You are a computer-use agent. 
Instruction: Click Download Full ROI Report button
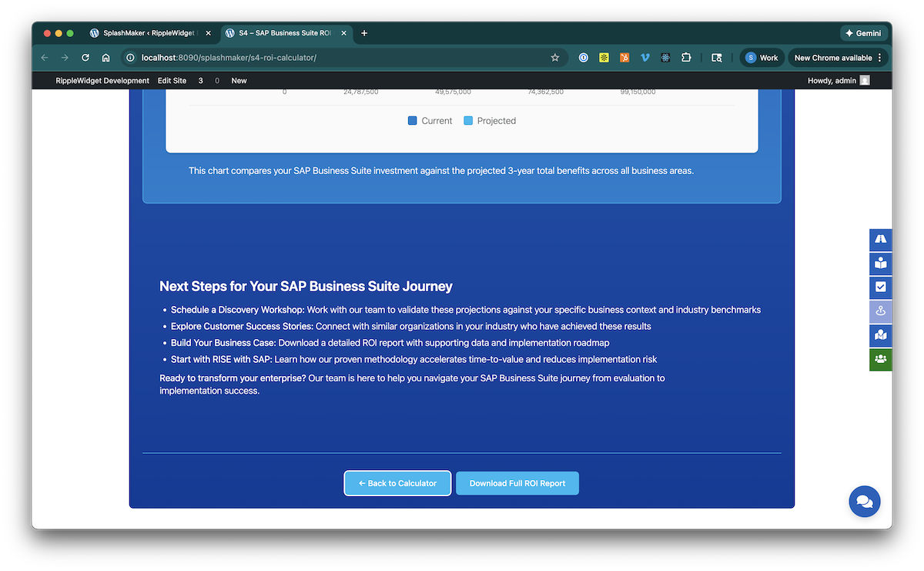pos(517,483)
